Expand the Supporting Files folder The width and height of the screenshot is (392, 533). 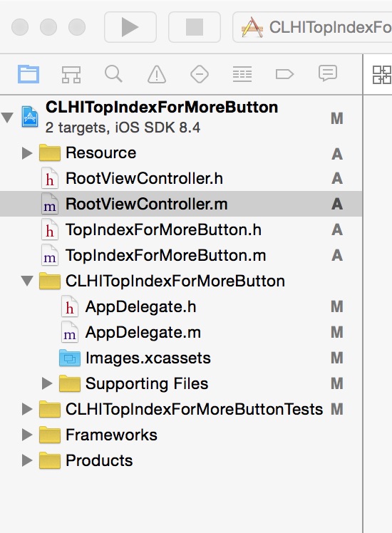[47, 383]
